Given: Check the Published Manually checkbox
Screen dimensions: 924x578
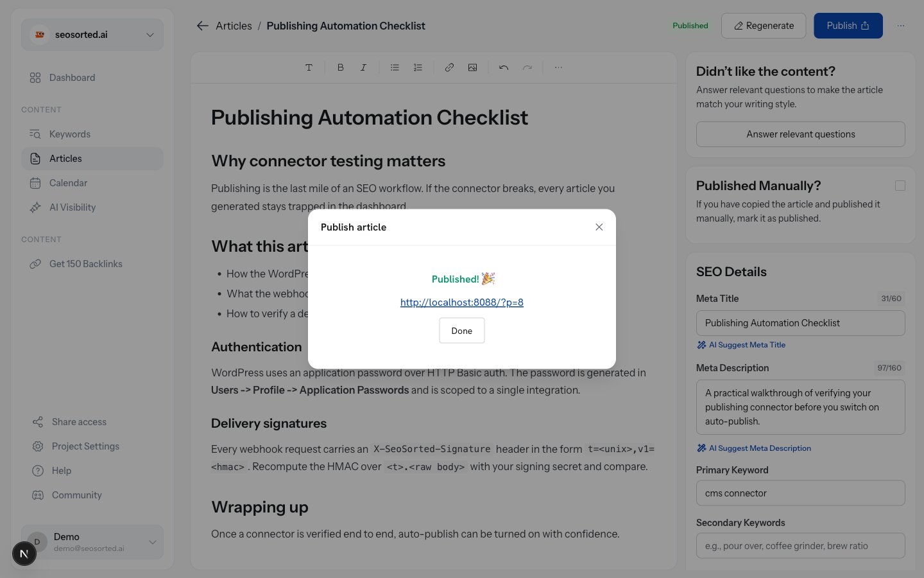Looking at the screenshot, I should (900, 186).
